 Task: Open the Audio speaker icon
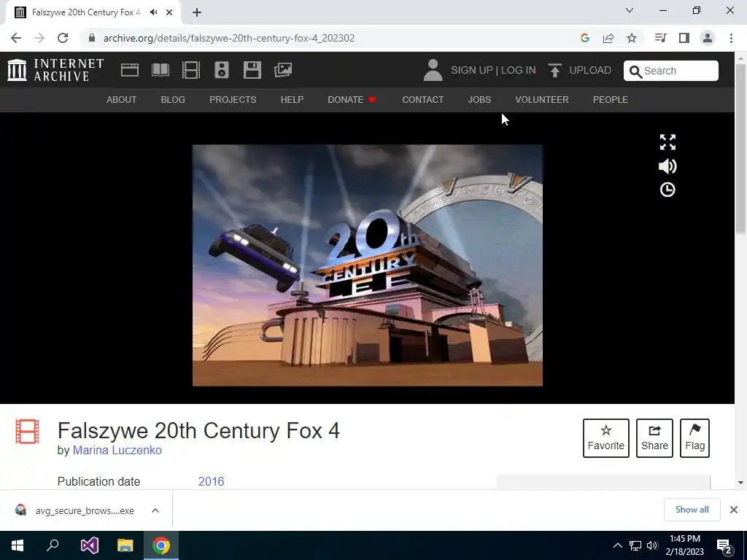point(222,70)
